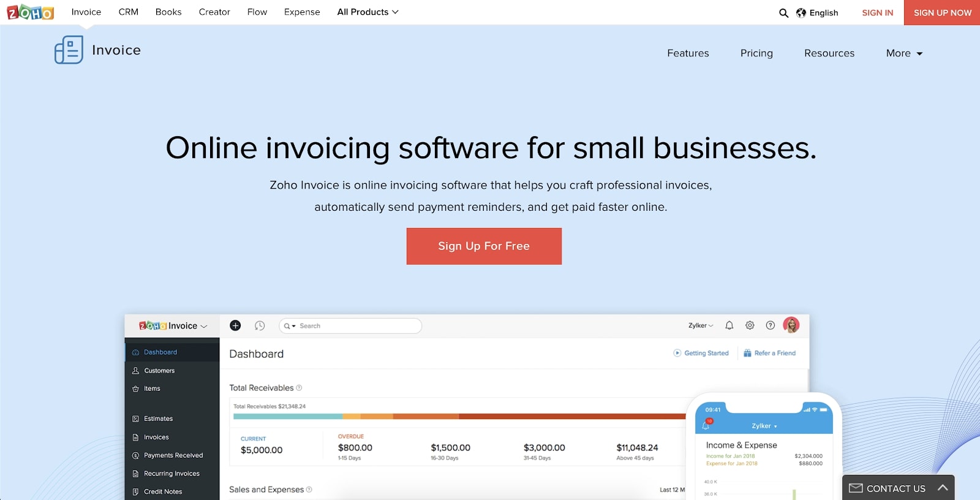980x500 pixels.
Task: Open the Creator top menu item
Action: point(214,12)
